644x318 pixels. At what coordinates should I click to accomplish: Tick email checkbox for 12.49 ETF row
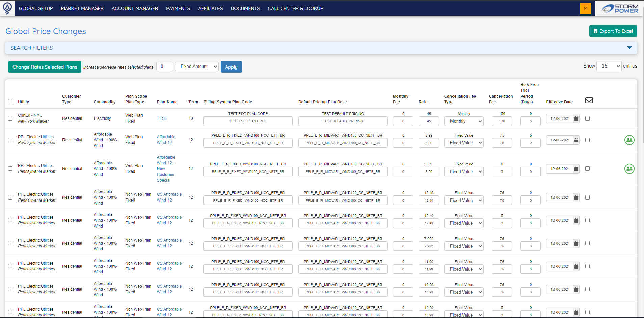587,197
